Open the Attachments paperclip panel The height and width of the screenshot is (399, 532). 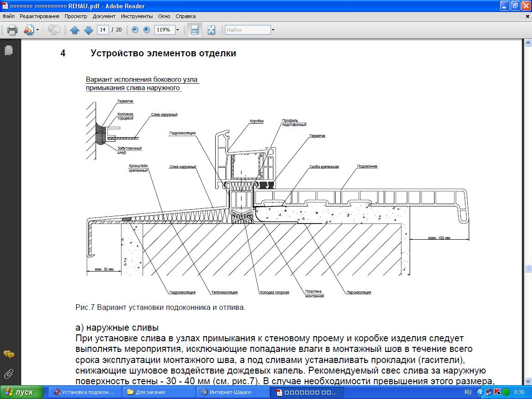[x=9, y=374]
